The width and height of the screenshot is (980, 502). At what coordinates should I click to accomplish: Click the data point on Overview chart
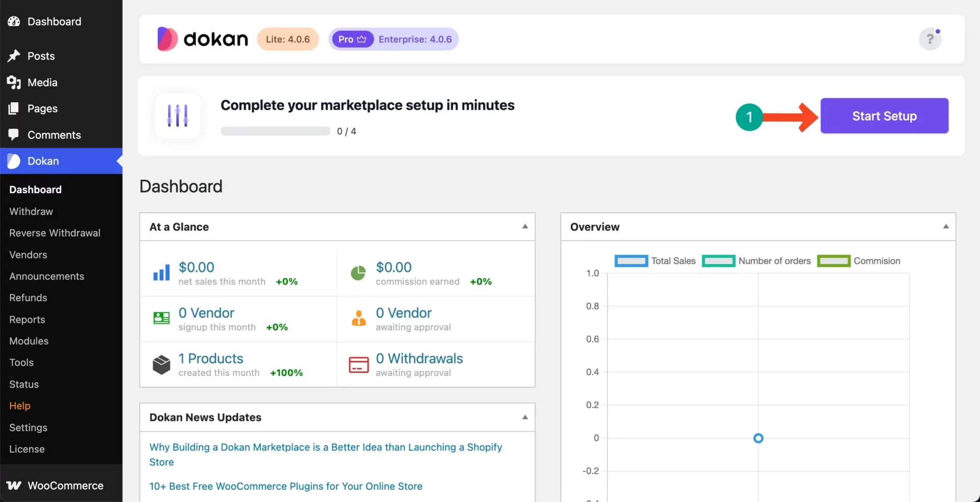pos(758,438)
